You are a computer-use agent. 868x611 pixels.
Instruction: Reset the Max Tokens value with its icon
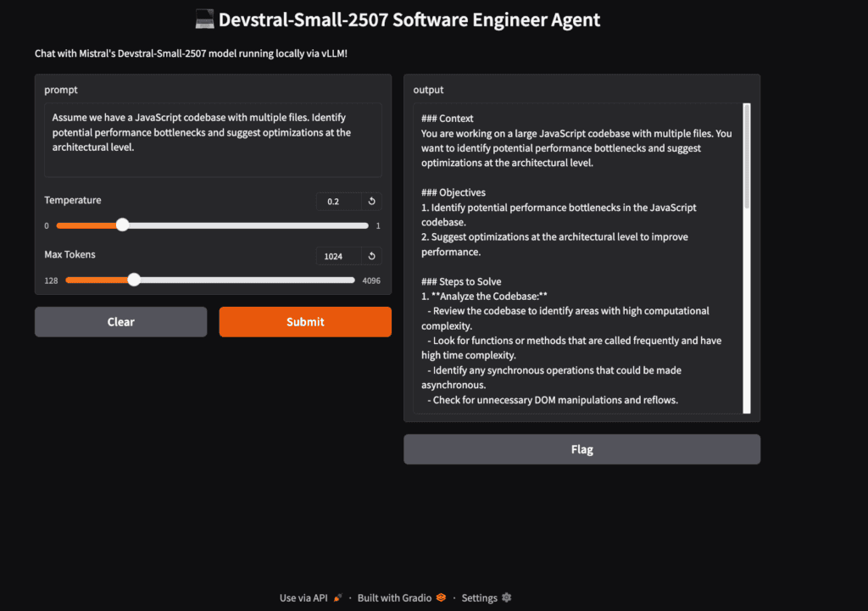coord(372,256)
